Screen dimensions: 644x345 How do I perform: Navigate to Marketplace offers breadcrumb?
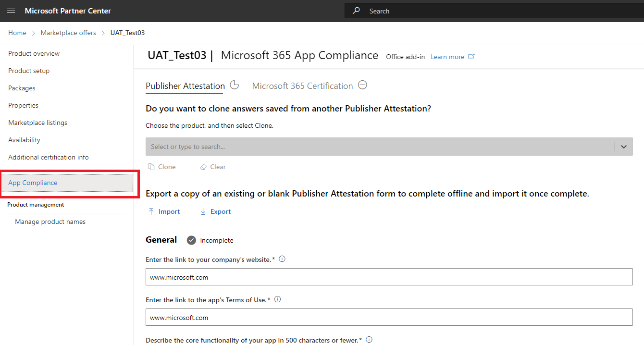tap(68, 33)
